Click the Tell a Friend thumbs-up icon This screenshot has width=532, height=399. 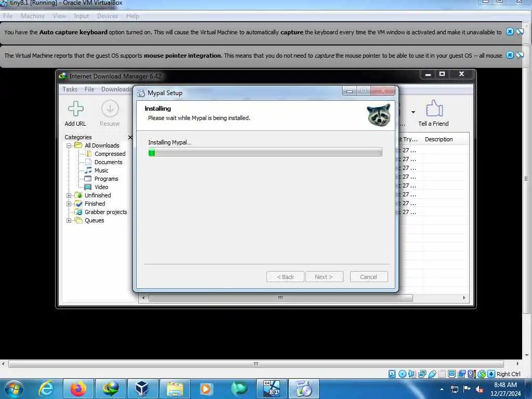(434, 109)
